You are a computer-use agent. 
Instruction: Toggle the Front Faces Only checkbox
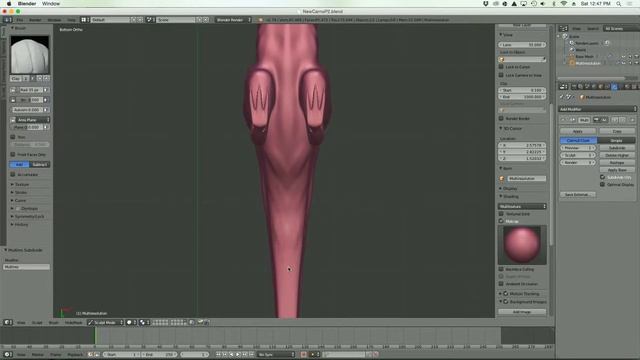pos(13,154)
